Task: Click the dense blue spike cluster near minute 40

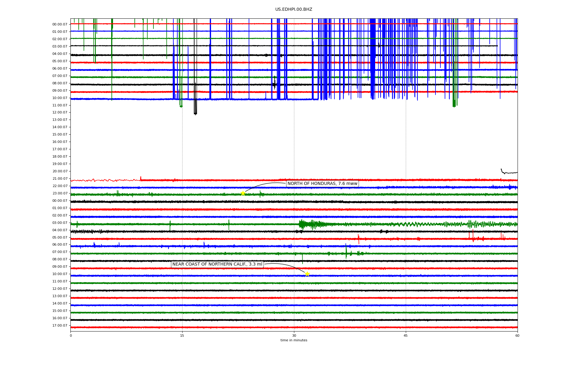Action: click(x=372, y=61)
